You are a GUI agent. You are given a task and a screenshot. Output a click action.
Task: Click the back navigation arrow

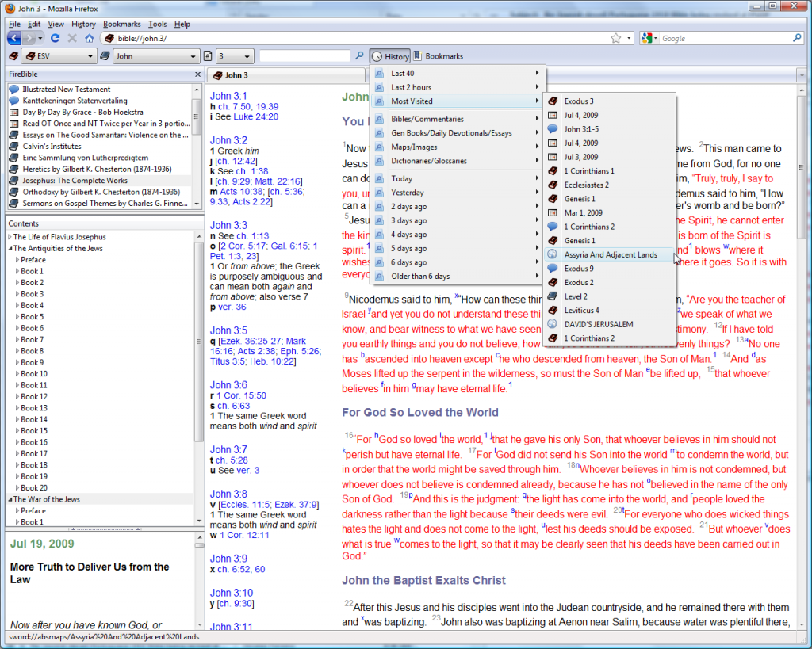[15, 38]
